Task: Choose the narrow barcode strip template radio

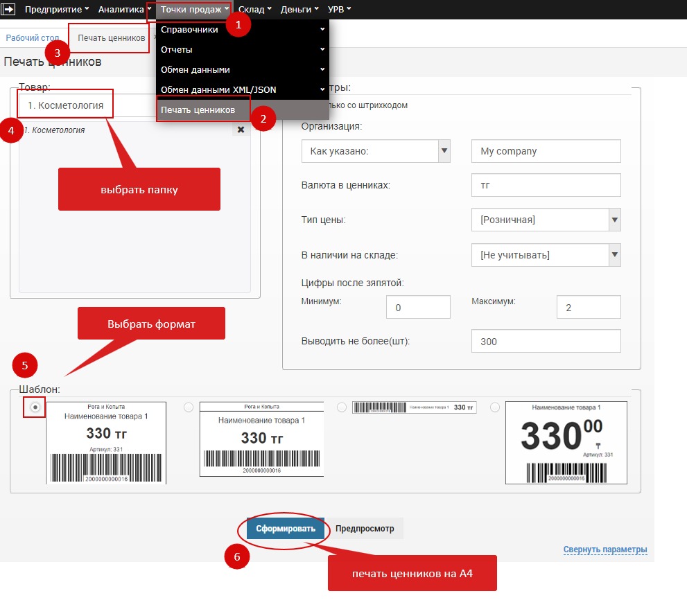Action: pos(342,408)
